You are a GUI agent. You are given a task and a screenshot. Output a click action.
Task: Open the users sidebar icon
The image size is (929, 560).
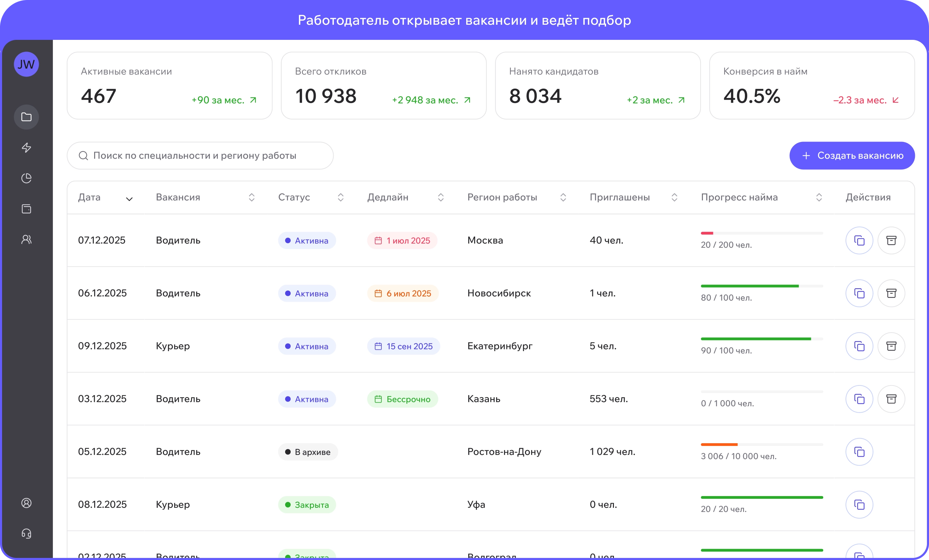pyautogui.click(x=26, y=239)
